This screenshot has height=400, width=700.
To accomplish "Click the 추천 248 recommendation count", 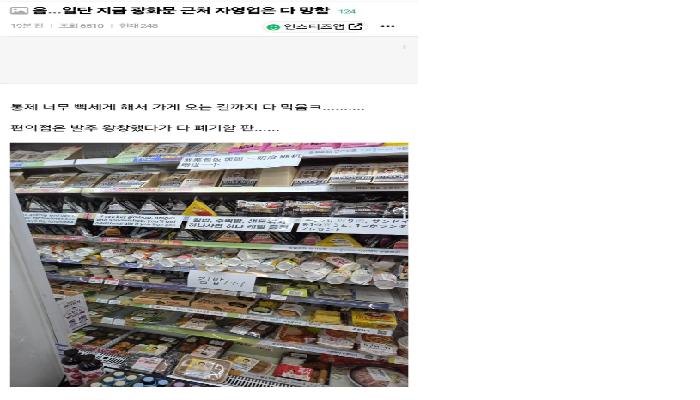I will click(138, 26).
